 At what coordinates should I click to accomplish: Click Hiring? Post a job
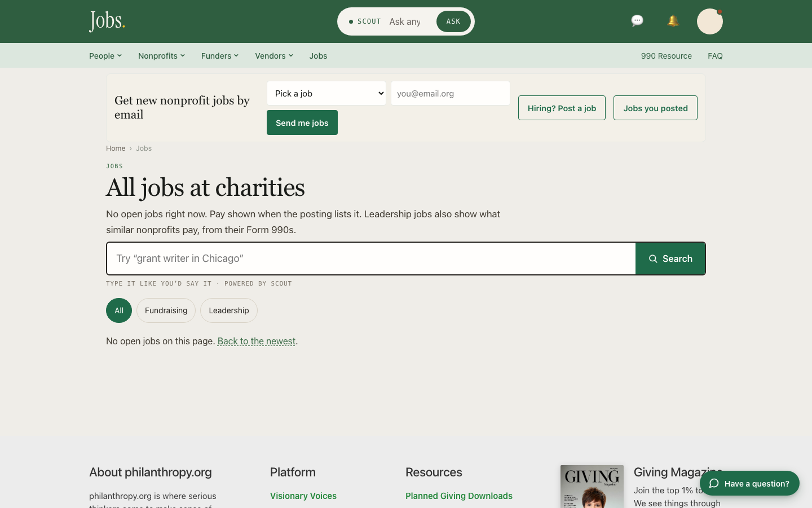click(x=562, y=108)
